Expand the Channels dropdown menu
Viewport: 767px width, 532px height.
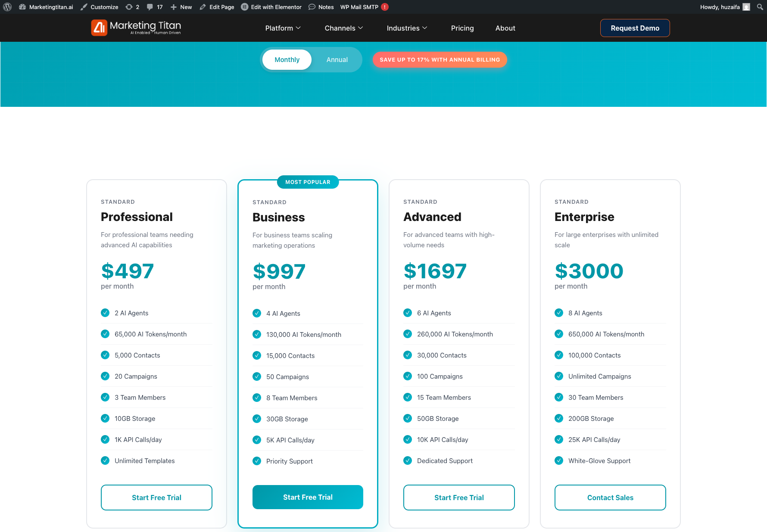click(344, 28)
